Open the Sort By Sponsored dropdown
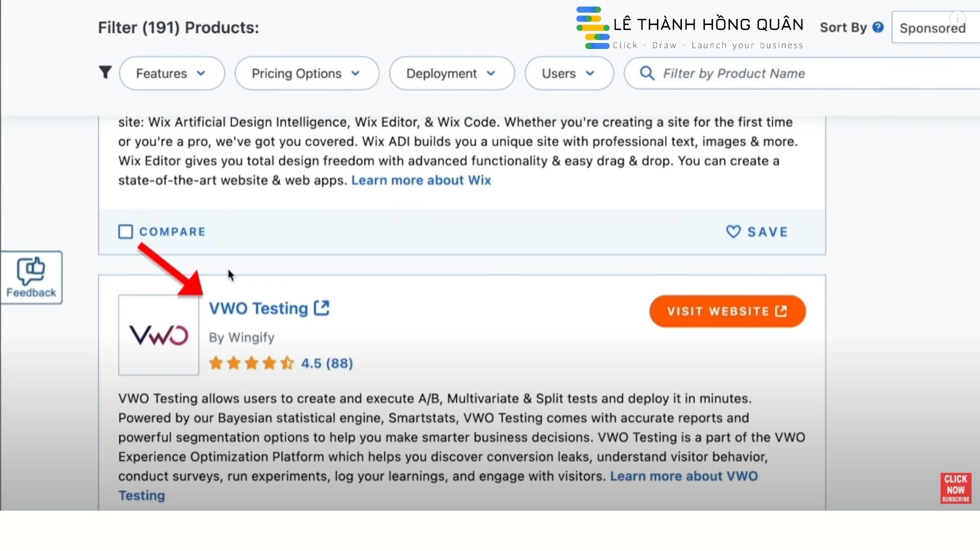 pos(935,29)
